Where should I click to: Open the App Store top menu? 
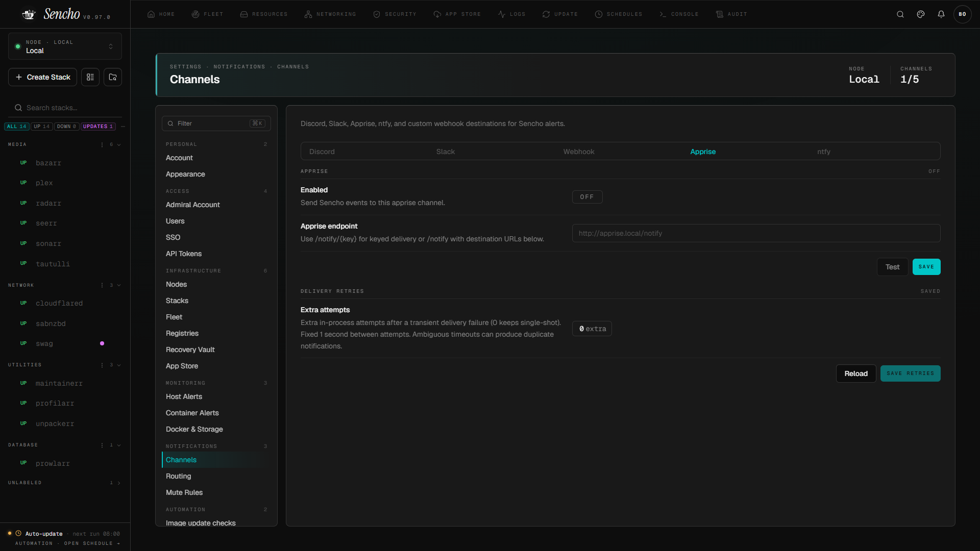pos(457,14)
